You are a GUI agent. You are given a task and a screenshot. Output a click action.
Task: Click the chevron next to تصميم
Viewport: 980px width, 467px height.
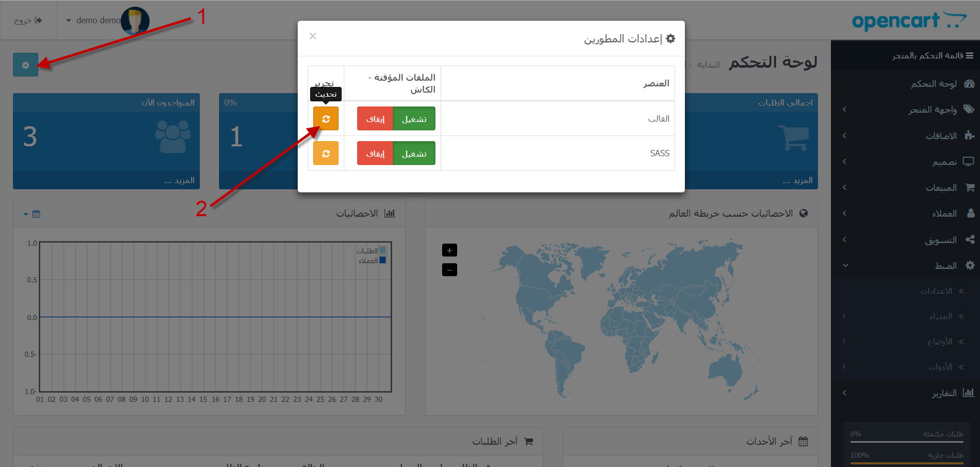click(x=844, y=161)
